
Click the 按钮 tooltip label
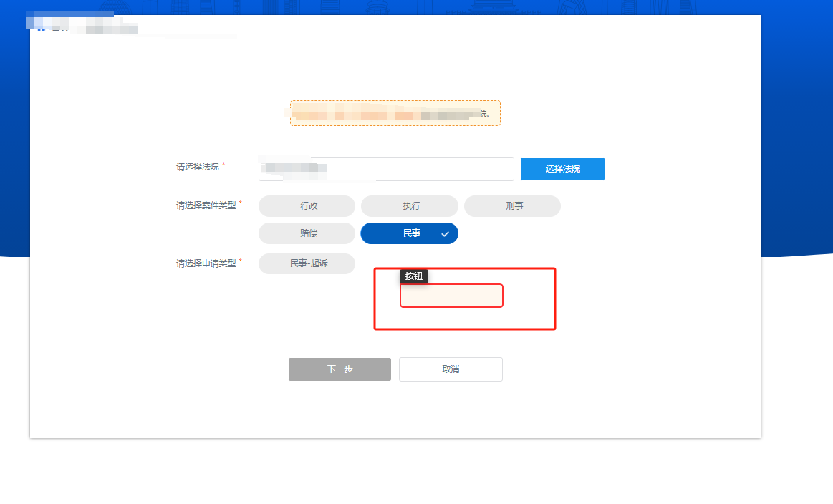click(414, 276)
